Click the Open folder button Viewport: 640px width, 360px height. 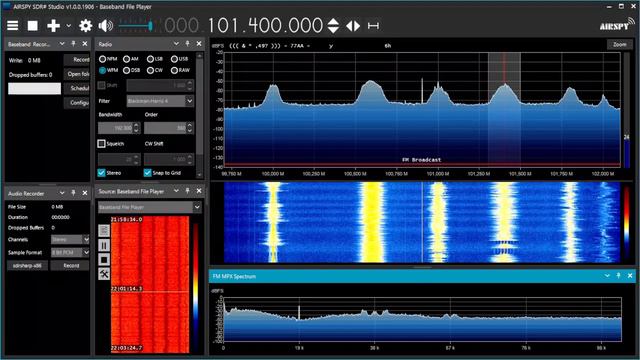point(77,74)
